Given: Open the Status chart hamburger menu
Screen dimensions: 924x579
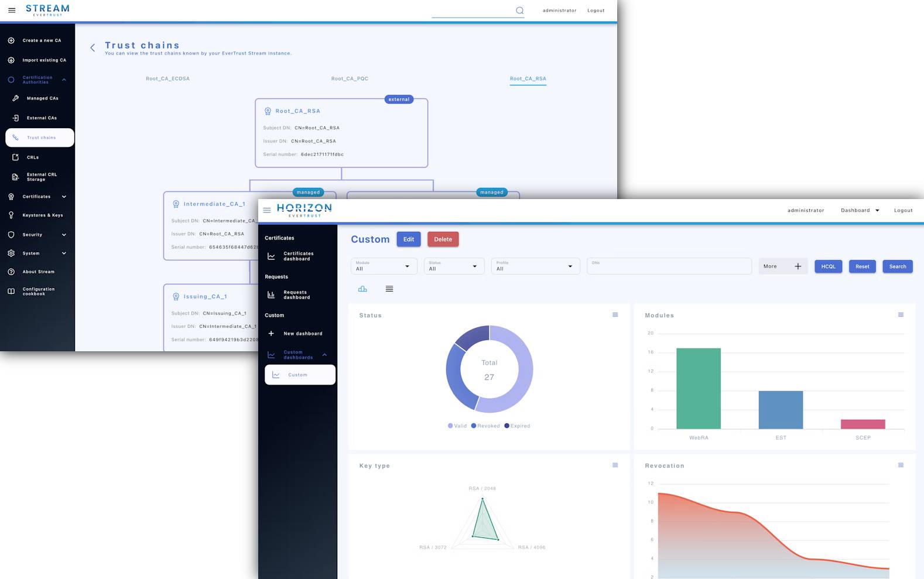Looking at the screenshot, I should click(615, 315).
